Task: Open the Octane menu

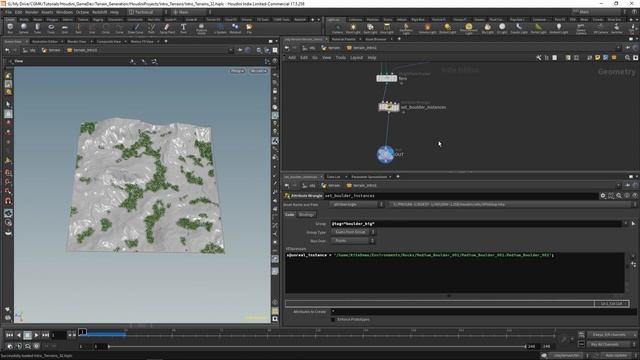Action: pos(82,12)
